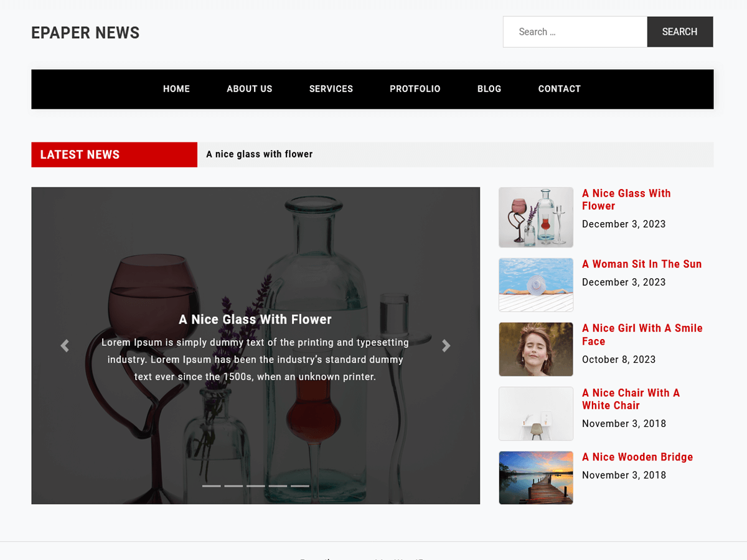747x560 pixels.
Task: Click the swimming pool thumbnail
Action: [x=535, y=284]
